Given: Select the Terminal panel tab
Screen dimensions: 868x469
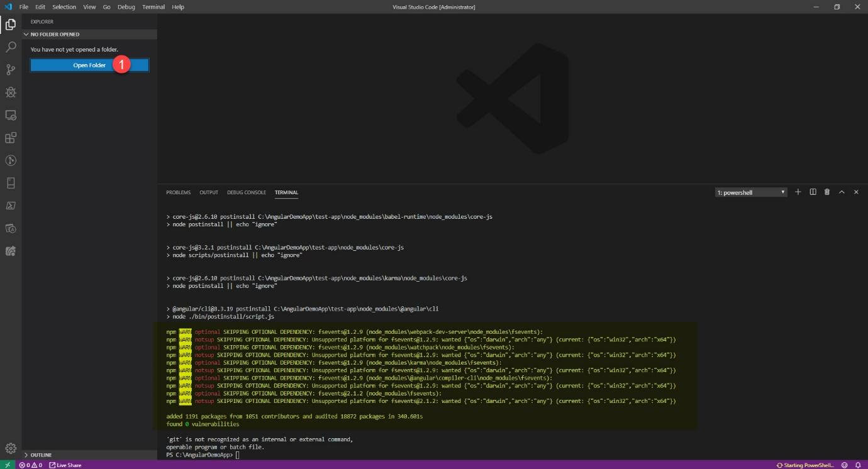Looking at the screenshot, I should 286,192.
